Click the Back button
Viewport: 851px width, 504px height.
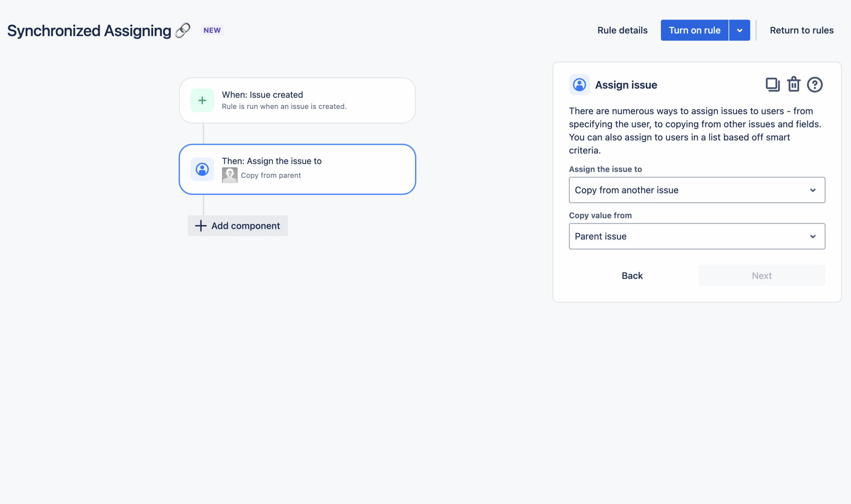pyautogui.click(x=632, y=275)
